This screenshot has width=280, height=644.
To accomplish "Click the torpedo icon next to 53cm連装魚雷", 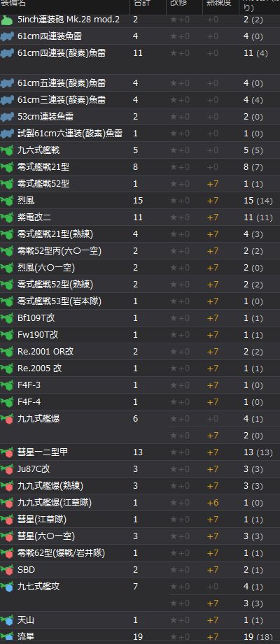I will 6,117.
